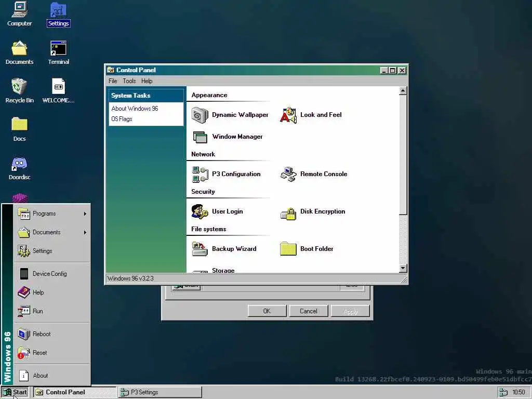This screenshot has width=532, height=399.
Task: Select the Recycle Bin desktop icon
Action: click(19, 91)
